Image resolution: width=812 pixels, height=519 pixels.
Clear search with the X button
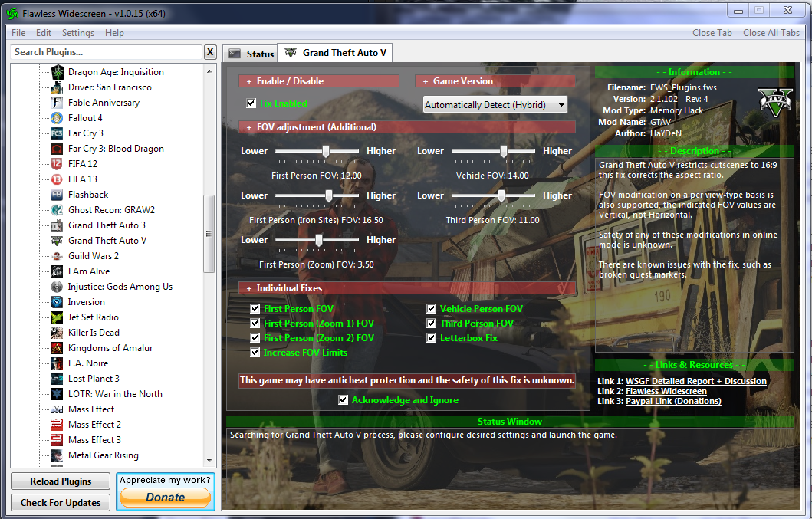point(210,52)
